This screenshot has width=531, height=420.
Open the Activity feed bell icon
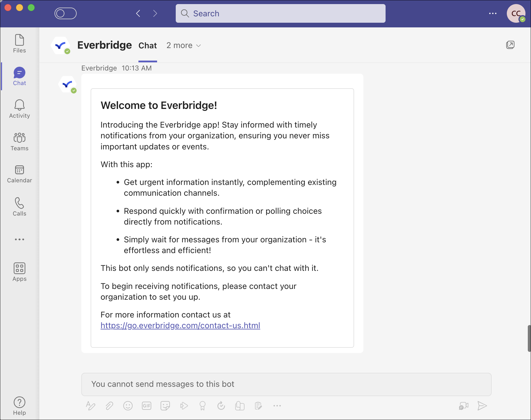(20, 109)
